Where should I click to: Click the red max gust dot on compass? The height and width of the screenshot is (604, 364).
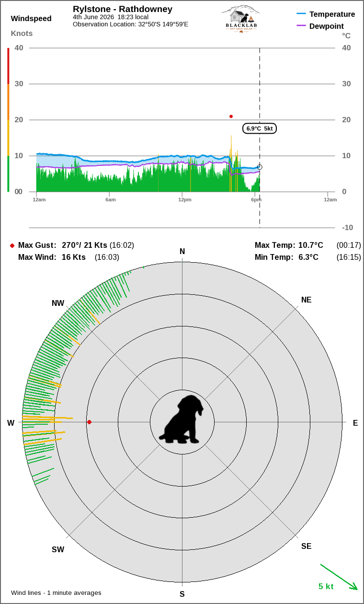(89, 422)
